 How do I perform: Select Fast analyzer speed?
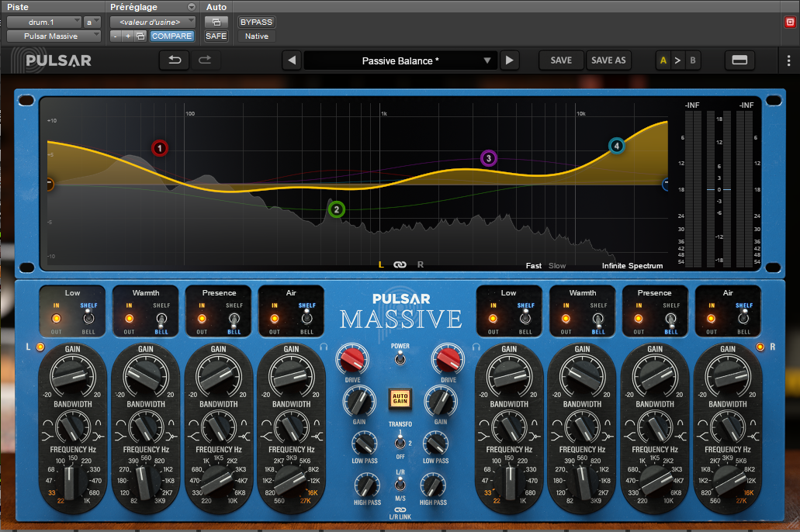click(534, 266)
